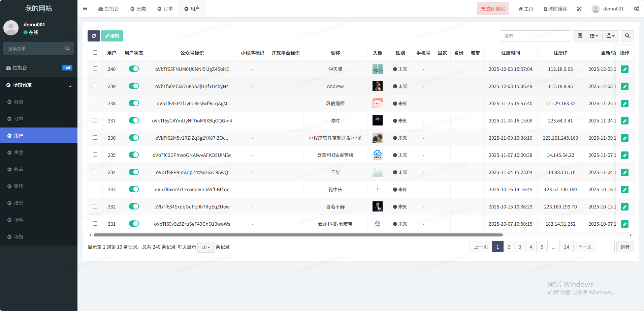The height and width of the screenshot is (311, 644).
Task: Open the settings gears icon at top right
Action: click(636, 9)
